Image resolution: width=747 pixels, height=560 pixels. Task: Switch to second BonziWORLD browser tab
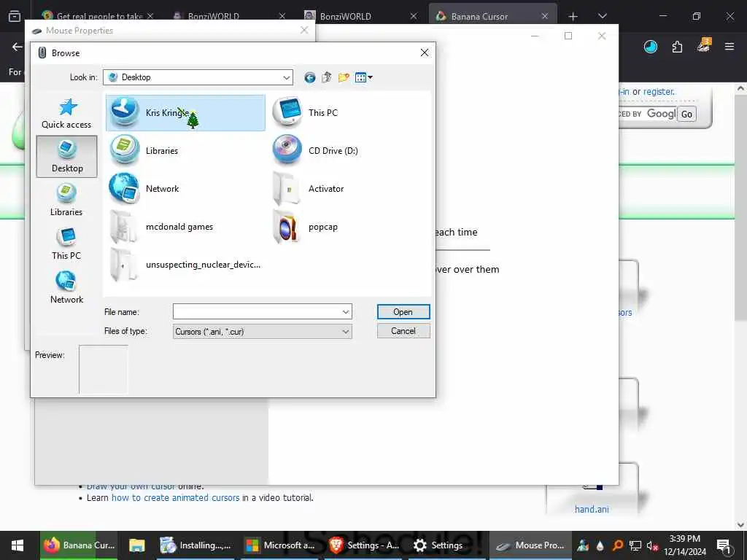click(x=360, y=17)
